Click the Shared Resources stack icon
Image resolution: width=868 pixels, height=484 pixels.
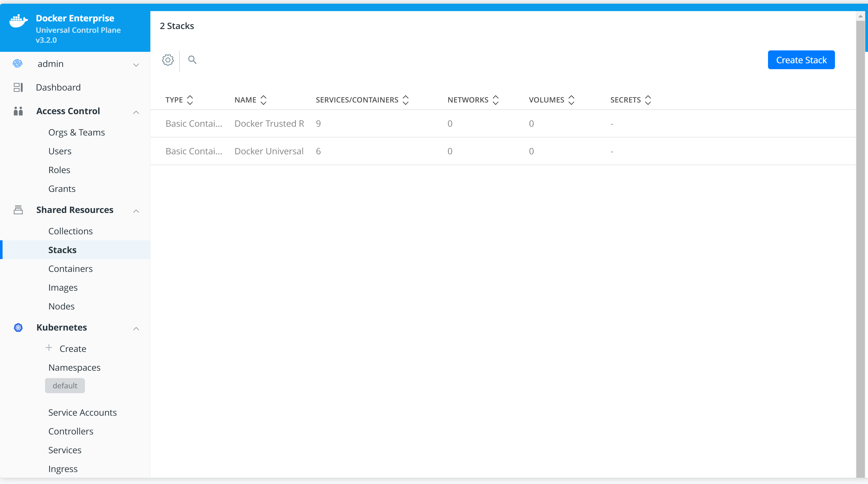click(18, 210)
